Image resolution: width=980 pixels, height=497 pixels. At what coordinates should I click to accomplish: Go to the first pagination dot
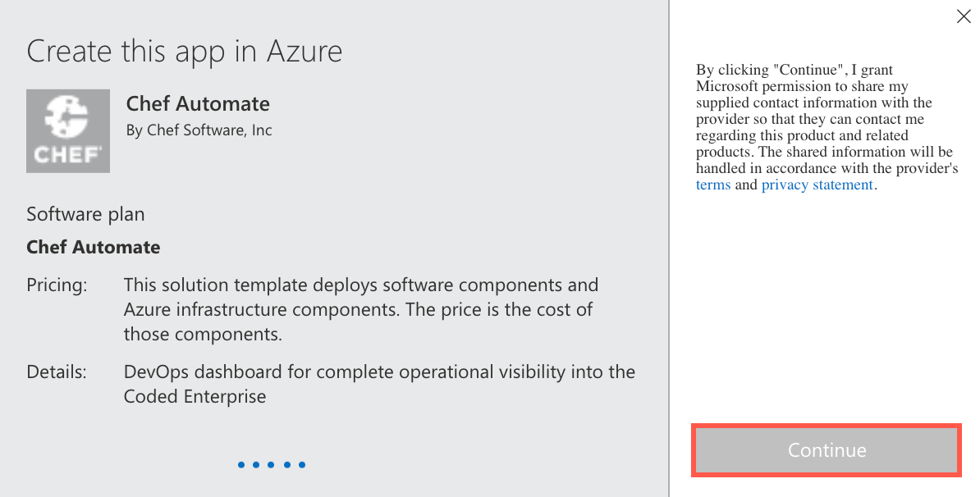(x=241, y=465)
